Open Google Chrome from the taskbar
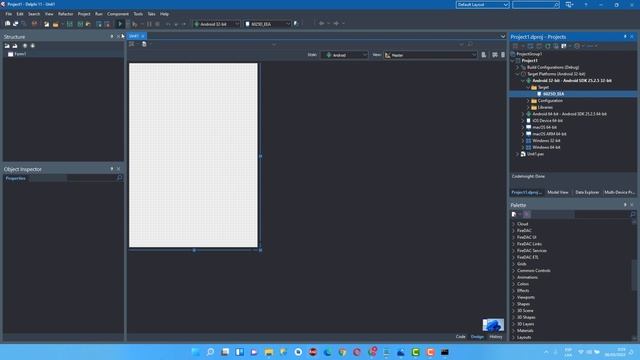The image size is (640, 360). [x=342, y=352]
